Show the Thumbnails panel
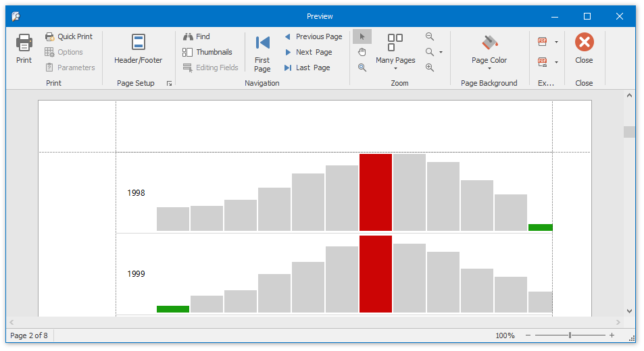Screen dimensions: 644x351 tap(207, 52)
